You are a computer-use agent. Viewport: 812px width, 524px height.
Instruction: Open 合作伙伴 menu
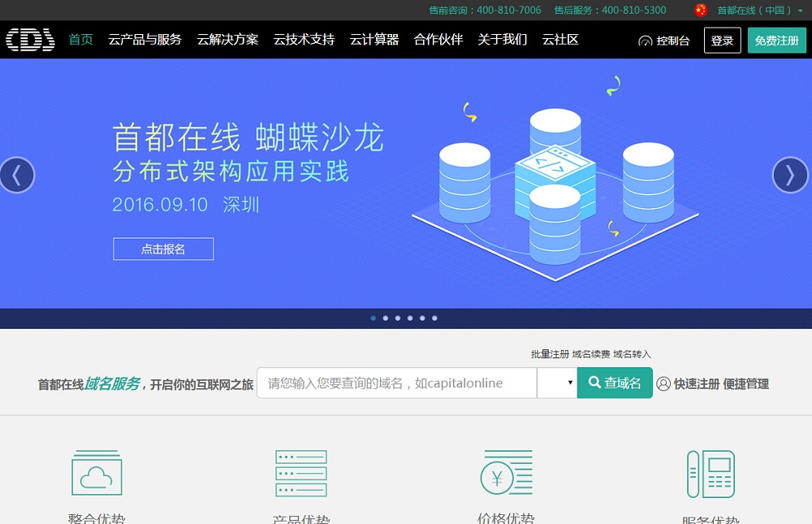point(438,39)
